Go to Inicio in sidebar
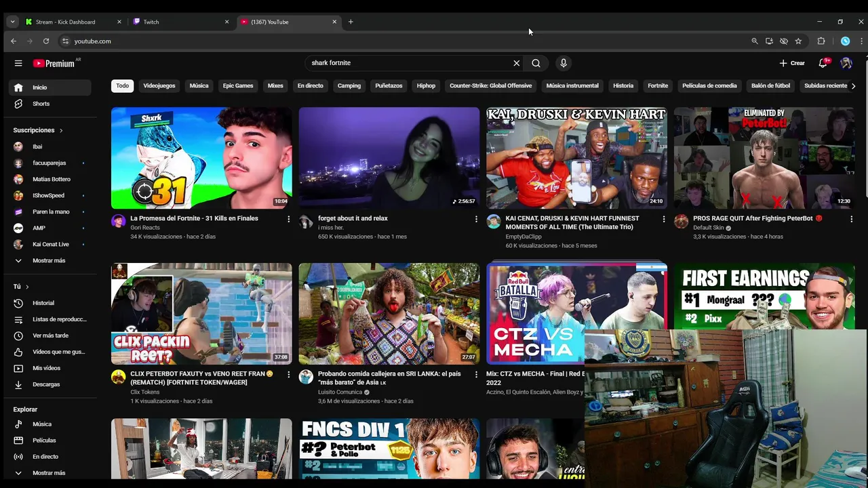 [x=50, y=87]
